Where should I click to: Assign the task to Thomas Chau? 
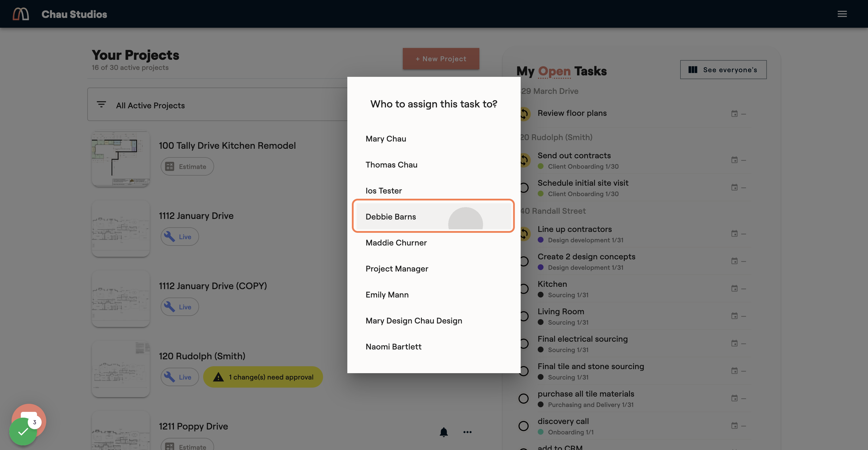tap(434, 165)
